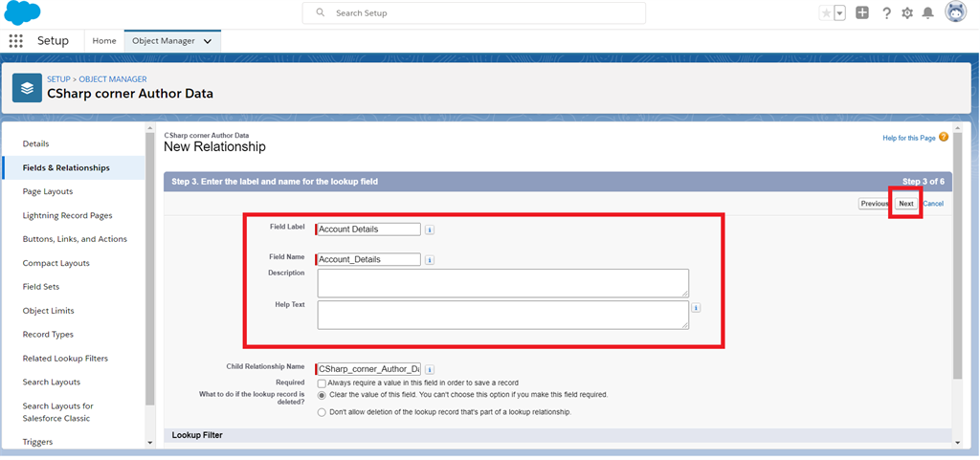
Task: Open Record Types in the sidebar
Action: click(x=48, y=334)
